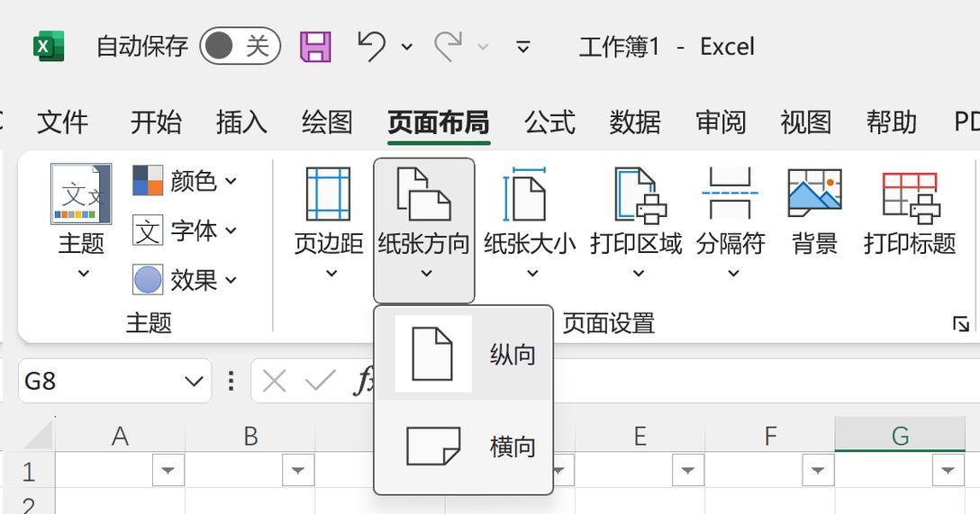Click the Redo arrow icon

(449, 46)
